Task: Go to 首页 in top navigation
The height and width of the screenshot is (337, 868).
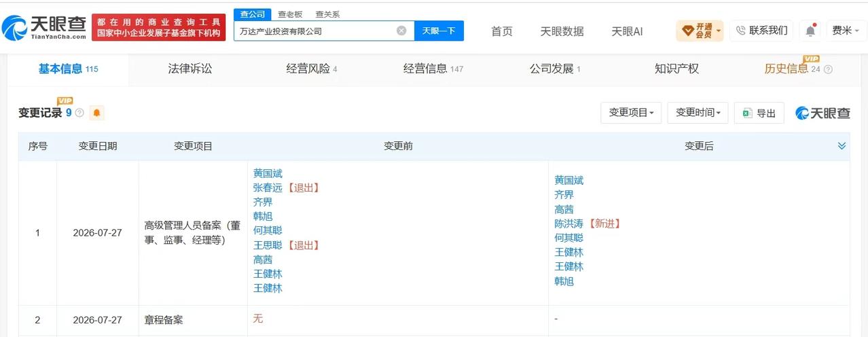Action: pyautogui.click(x=502, y=31)
